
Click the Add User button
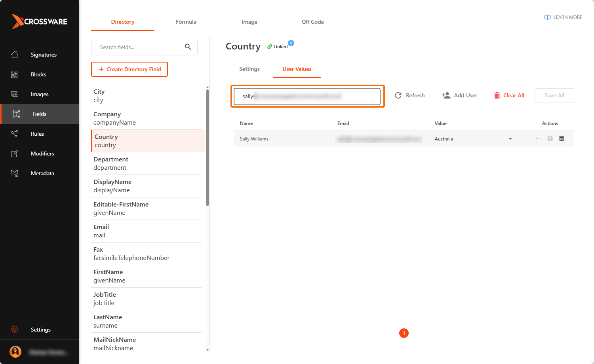click(459, 95)
